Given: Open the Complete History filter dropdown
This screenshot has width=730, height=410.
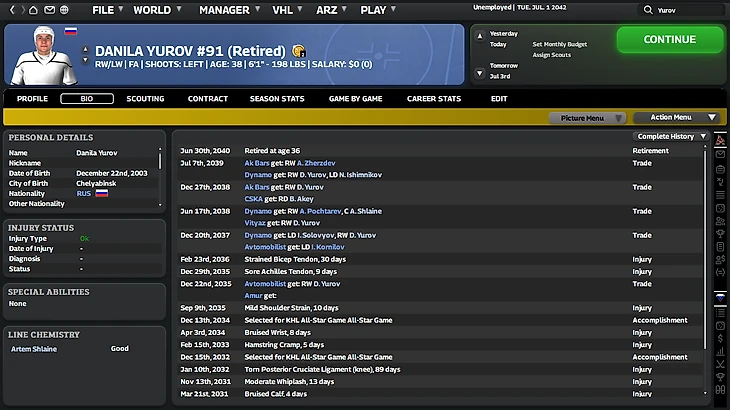Looking at the screenshot, I should [x=672, y=136].
